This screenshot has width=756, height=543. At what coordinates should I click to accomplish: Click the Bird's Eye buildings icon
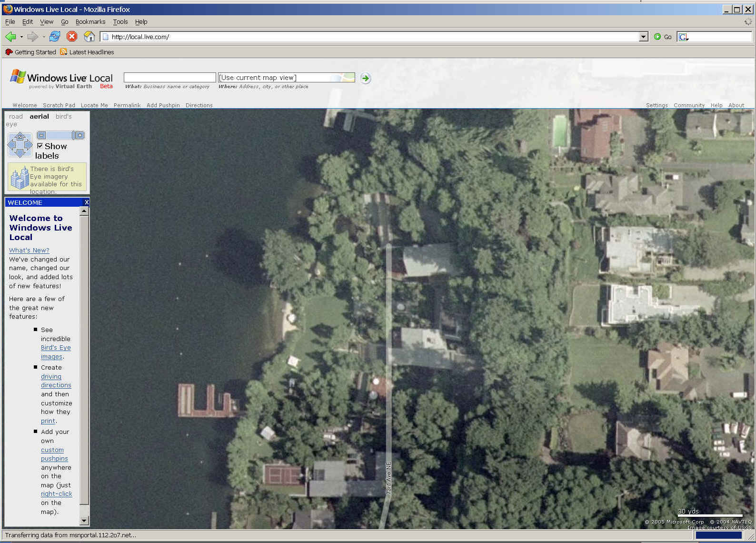(x=20, y=178)
